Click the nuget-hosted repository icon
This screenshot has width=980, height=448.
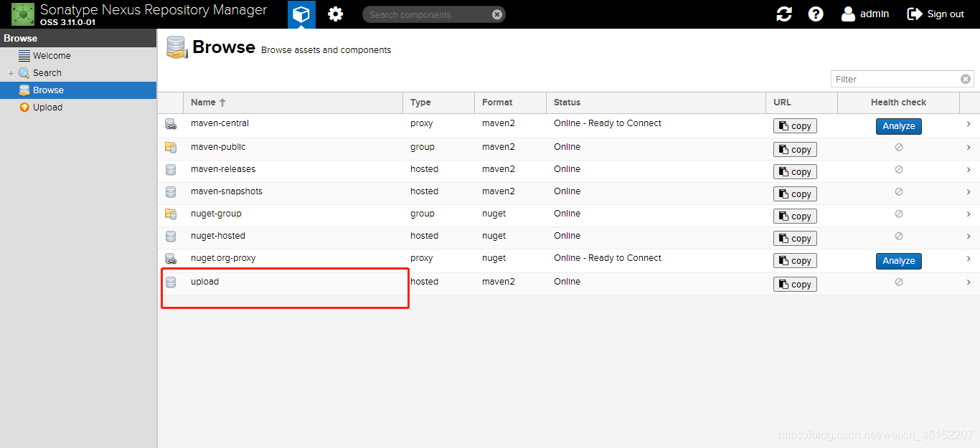click(x=171, y=237)
